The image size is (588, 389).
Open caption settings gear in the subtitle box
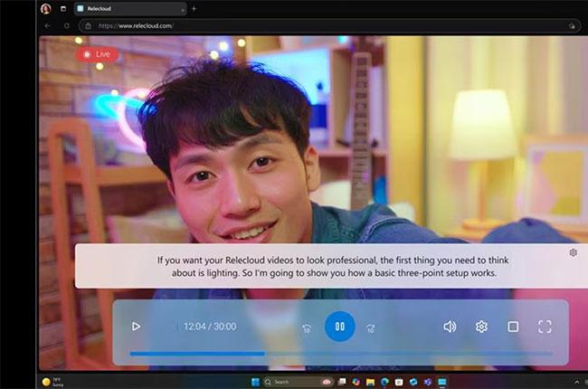pyautogui.click(x=573, y=252)
